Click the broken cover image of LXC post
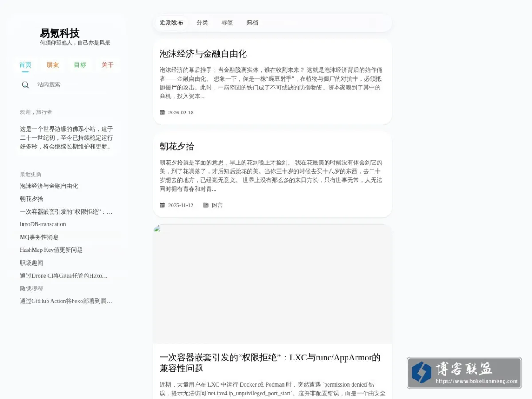The width and height of the screenshot is (532, 399). click(273, 284)
